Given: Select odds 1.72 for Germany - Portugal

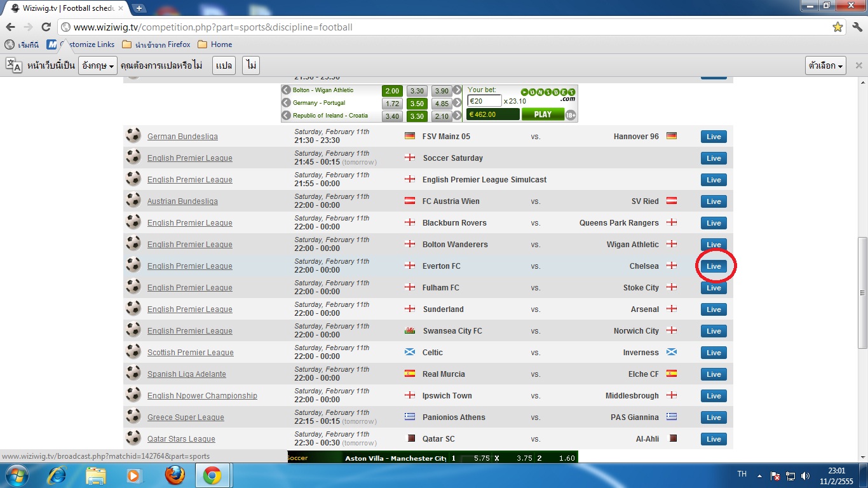Looking at the screenshot, I should 392,104.
